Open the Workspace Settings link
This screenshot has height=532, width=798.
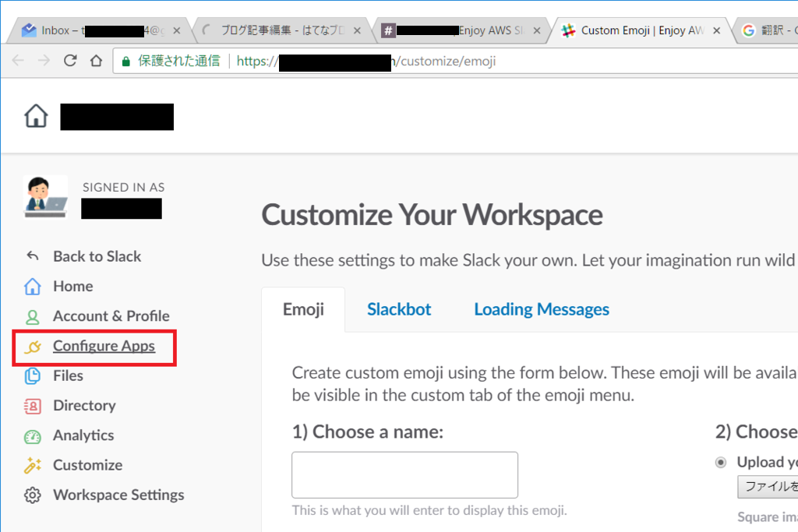coord(118,495)
